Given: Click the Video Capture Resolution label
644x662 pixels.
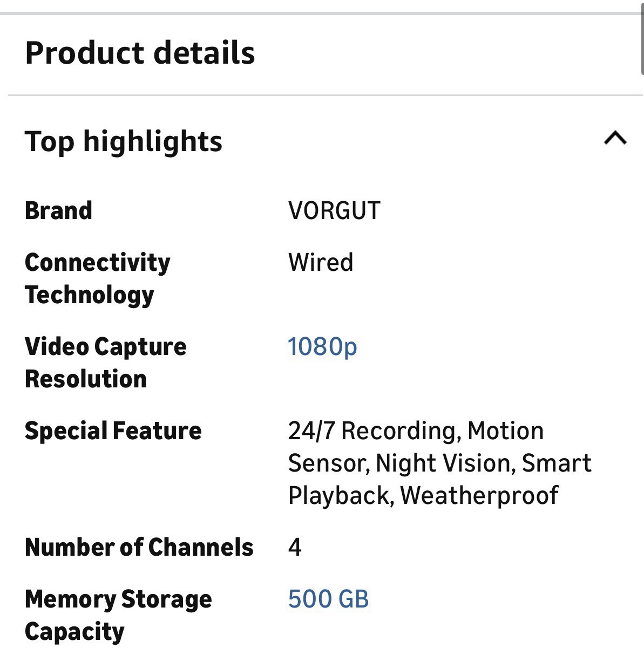Looking at the screenshot, I should 106,363.
